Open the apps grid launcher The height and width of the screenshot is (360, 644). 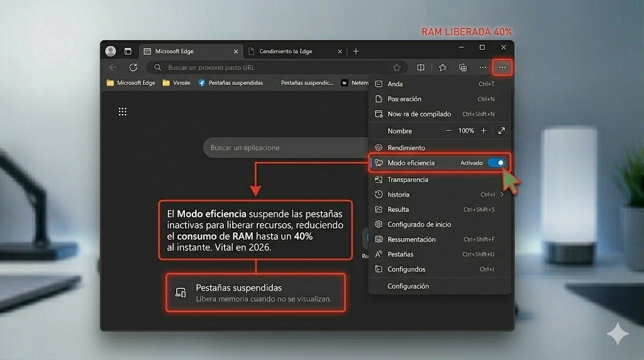click(x=123, y=112)
